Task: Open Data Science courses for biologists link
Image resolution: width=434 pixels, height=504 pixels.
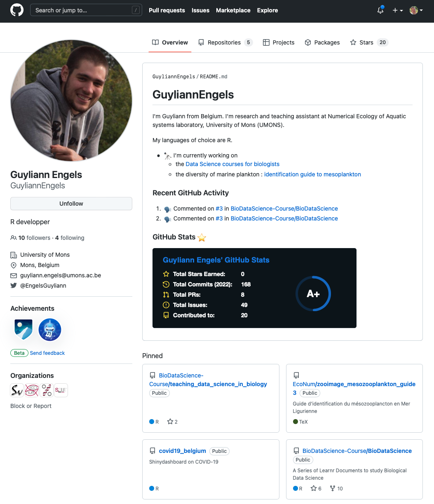Action: click(232, 164)
